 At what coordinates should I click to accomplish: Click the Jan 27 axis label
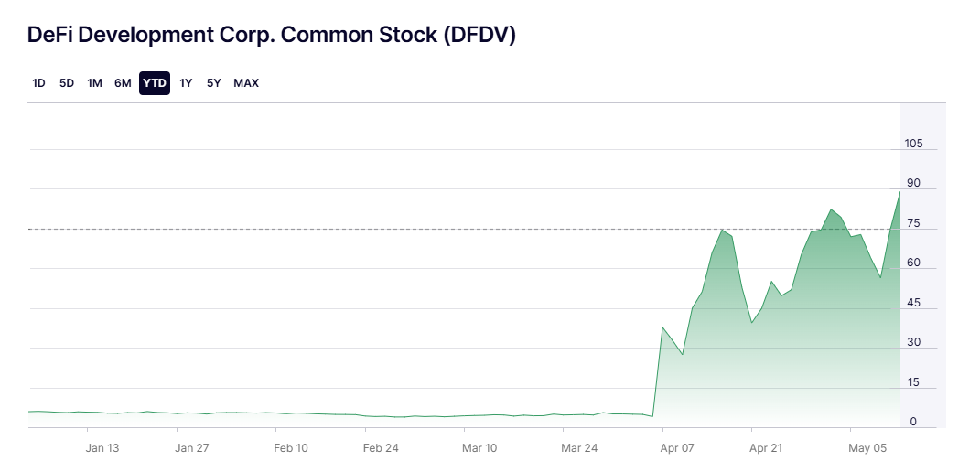(x=192, y=448)
